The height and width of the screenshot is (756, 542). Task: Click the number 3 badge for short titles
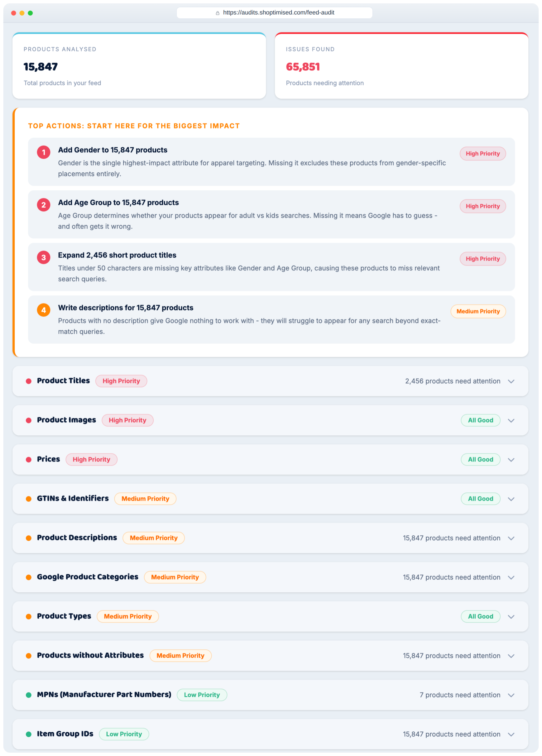(x=43, y=258)
